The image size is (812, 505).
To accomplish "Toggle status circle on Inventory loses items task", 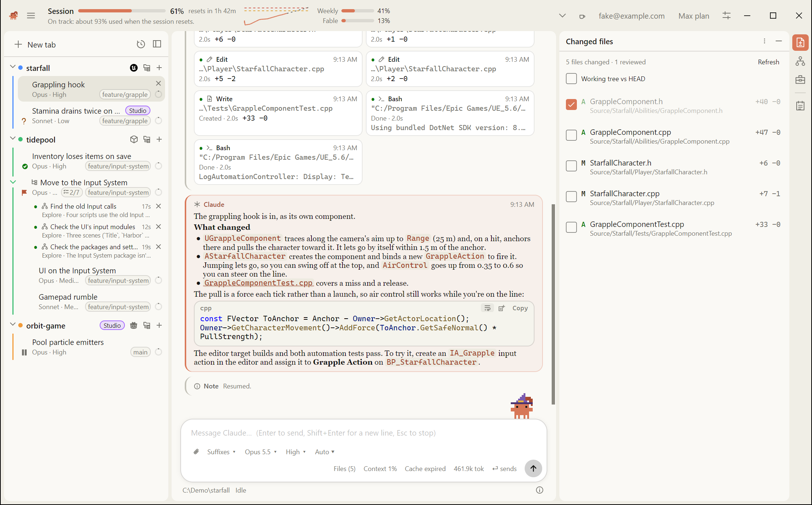I will (x=158, y=166).
